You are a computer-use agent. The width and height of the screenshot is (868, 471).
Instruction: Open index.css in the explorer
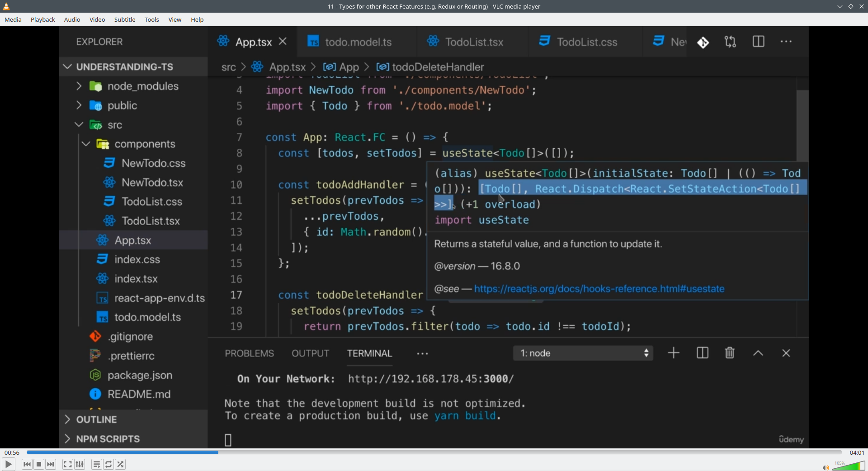click(133, 259)
